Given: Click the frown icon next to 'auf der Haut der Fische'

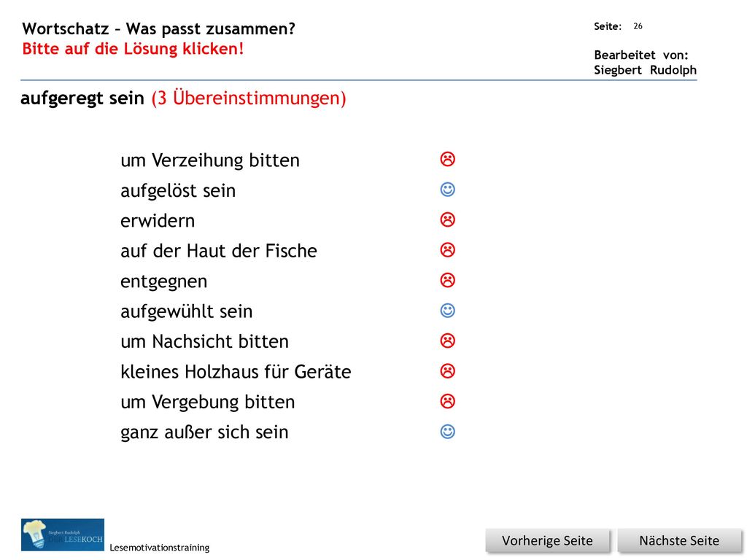Looking at the screenshot, I should [x=447, y=249].
